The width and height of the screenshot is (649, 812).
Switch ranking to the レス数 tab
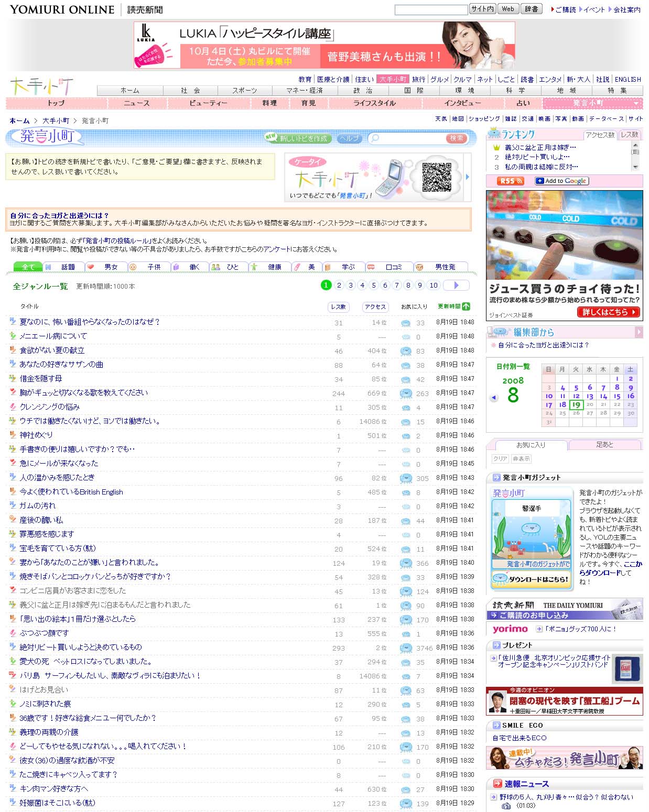click(x=630, y=135)
